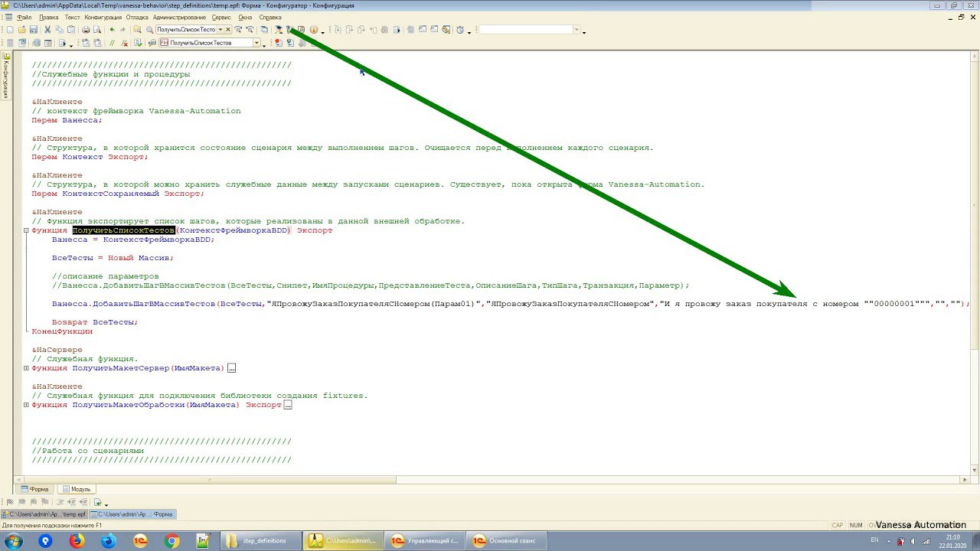Switch to step_definitions folder taskbar button
The width and height of the screenshot is (980, 551).
click(x=260, y=541)
